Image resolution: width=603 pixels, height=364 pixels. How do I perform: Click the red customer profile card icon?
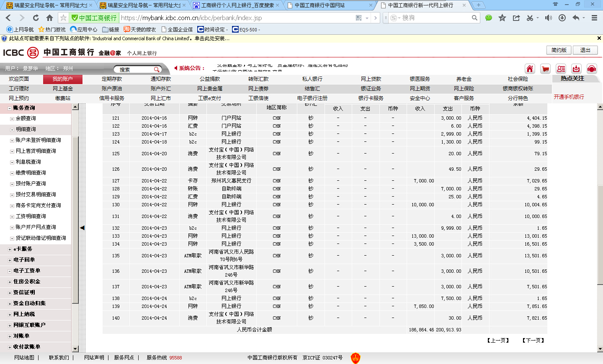pyautogui.click(x=561, y=69)
